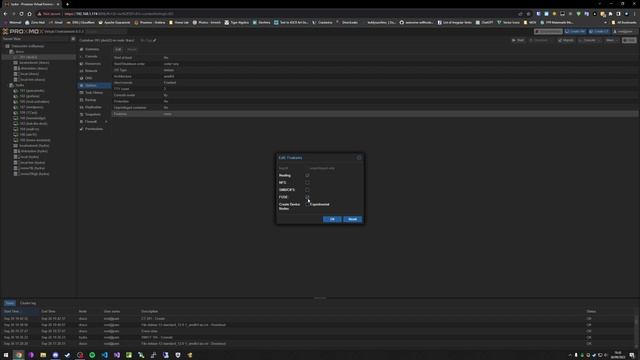Select the Datacenter node in the tree
The width and height of the screenshot is (640, 360).
[x=27, y=46]
